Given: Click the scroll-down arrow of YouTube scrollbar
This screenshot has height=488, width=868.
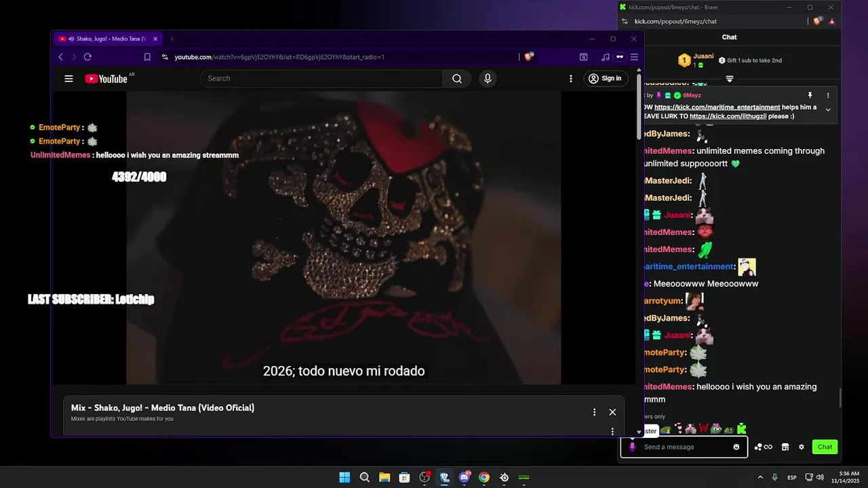Looking at the screenshot, I should (x=639, y=431).
